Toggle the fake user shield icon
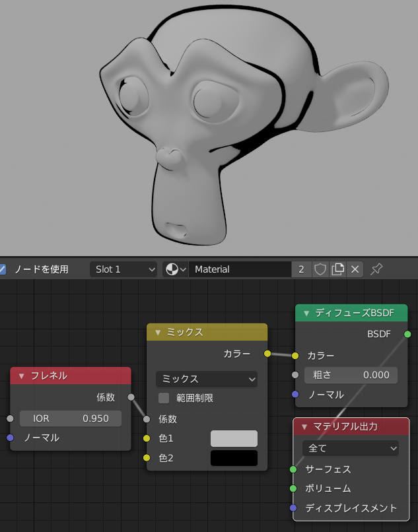This screenshot has height=532, width=418. [320, 269]
